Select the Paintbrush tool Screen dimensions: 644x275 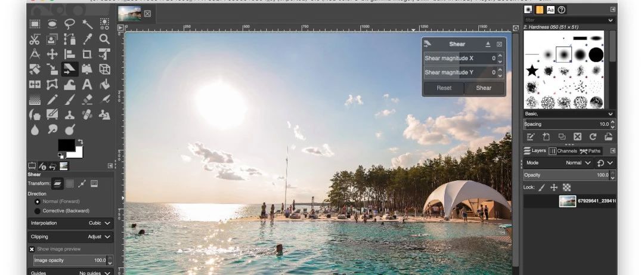coord(70,100)
